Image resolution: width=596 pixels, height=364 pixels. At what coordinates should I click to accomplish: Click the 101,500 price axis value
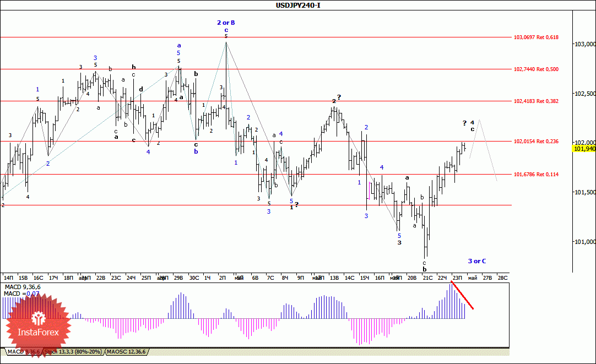[x=584, y=192]
